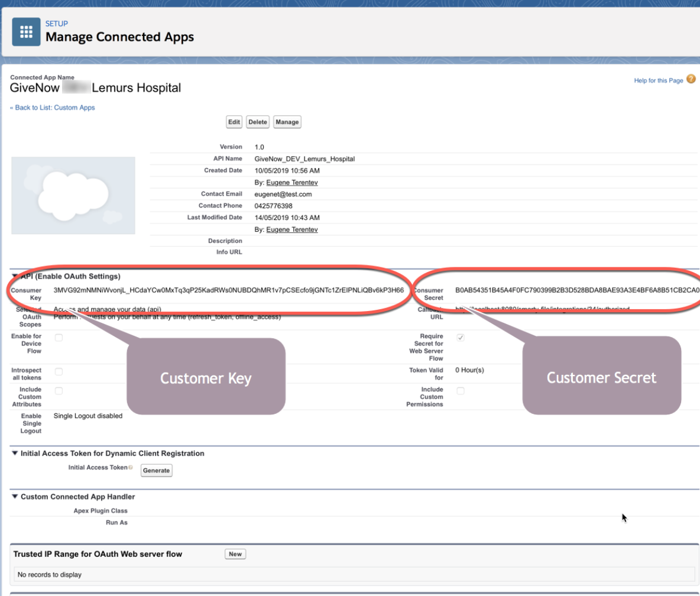The width and height of the screenshot is (700, 596).
Task: Click the Apex Plugin Class label
Action: click(101, 511)
